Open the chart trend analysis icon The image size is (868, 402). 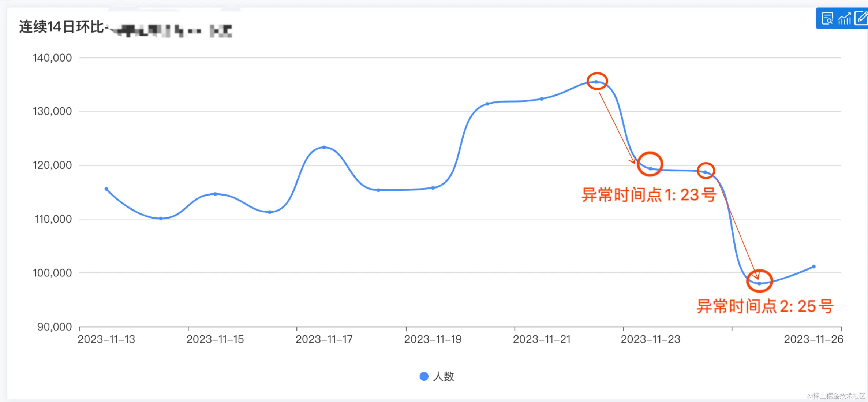[x=845, y=18]
